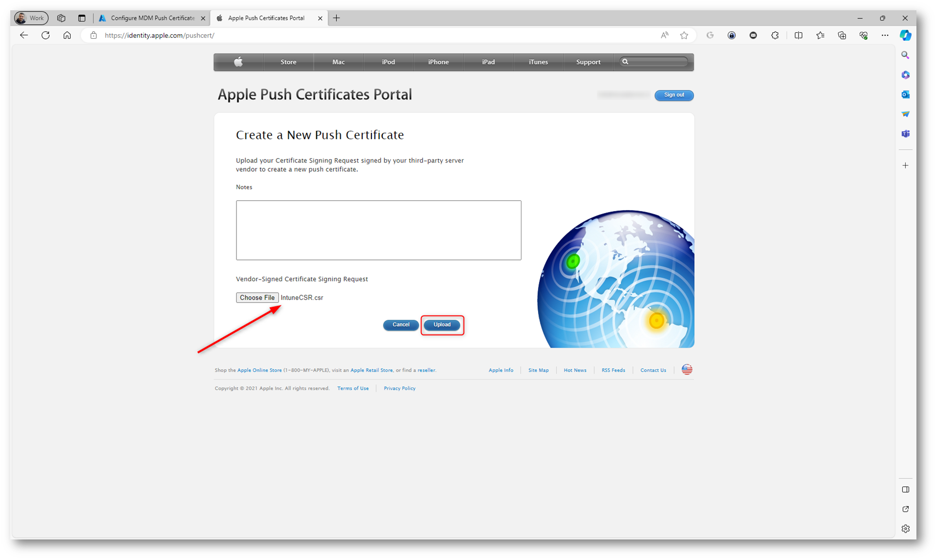Open link in new window sidebar icon
The height and width of the screenshot is (560, 937).
click(905, 509)
